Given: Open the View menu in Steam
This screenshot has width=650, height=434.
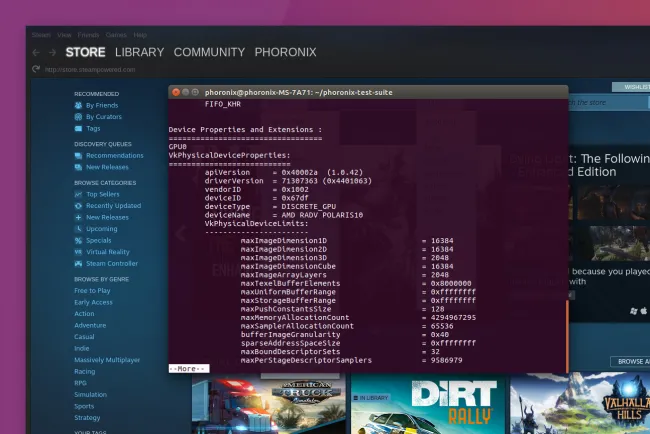Looking at the screenshot, I should point(64,35).
